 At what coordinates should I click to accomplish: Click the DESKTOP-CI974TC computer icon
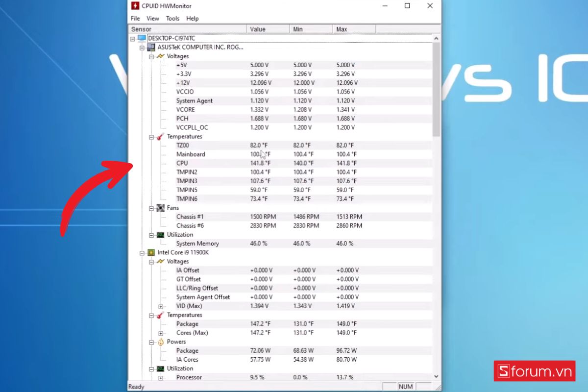tap(142, 38)
